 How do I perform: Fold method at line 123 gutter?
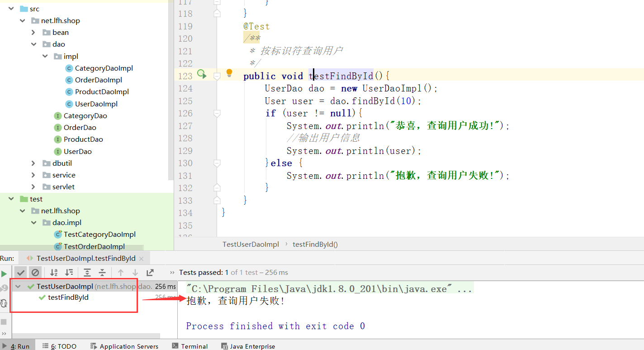217,76
